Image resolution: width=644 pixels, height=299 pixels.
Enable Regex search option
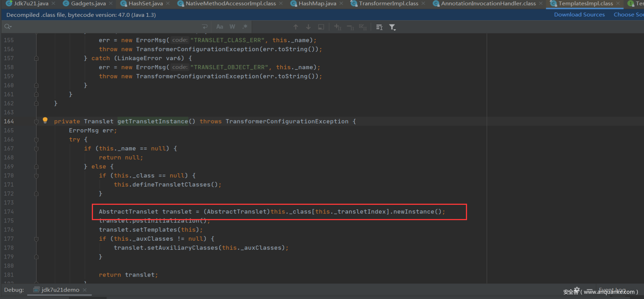pyautogui.click(x=245, y=27)
